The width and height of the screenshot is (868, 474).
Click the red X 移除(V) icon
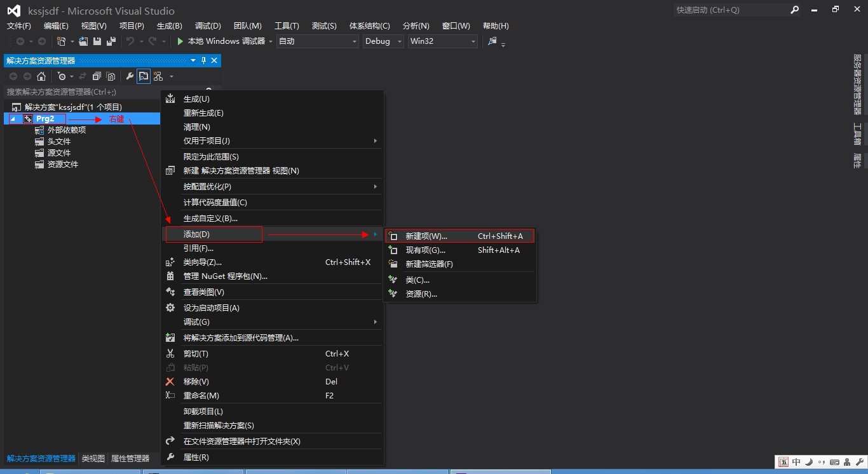[170, 382]
